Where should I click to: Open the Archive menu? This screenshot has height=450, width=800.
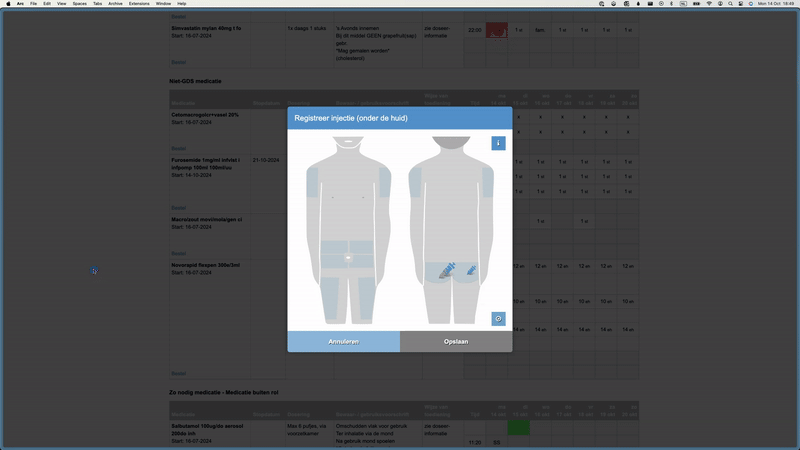click(116, 4)
